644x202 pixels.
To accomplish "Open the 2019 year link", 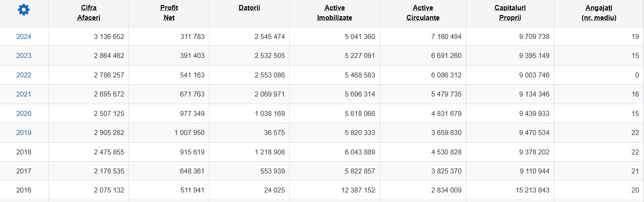I will pos(24,133).
